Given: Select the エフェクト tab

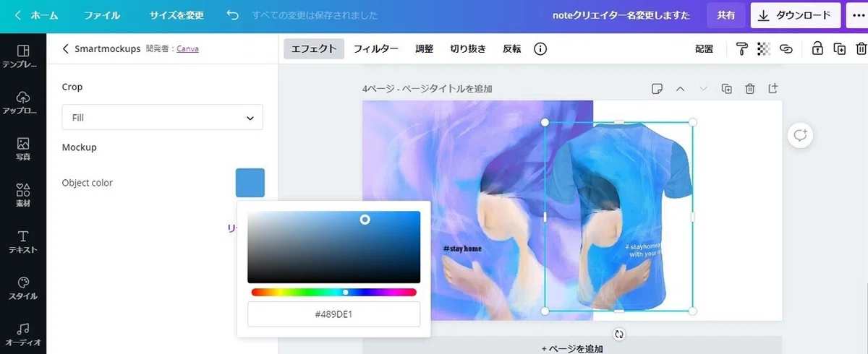Looking at the screenshot, I should coord(314,49).
